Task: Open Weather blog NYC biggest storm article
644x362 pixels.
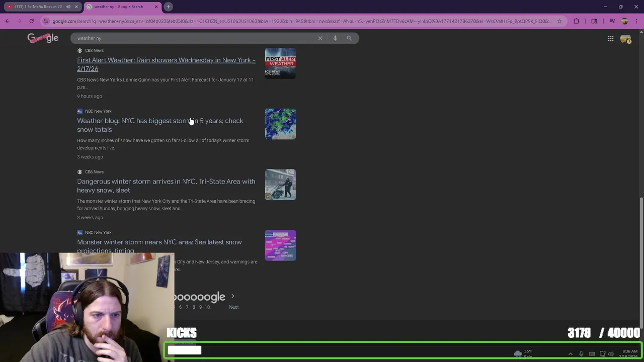Action: (x=160, y=125)
